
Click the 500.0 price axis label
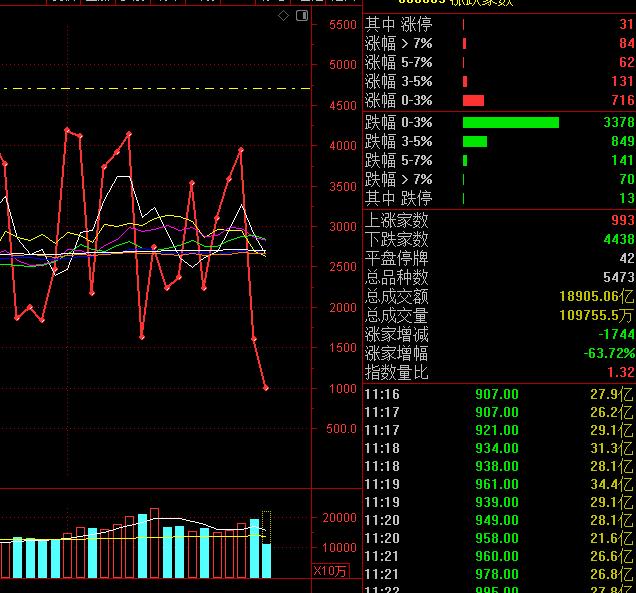coord(341,429)
